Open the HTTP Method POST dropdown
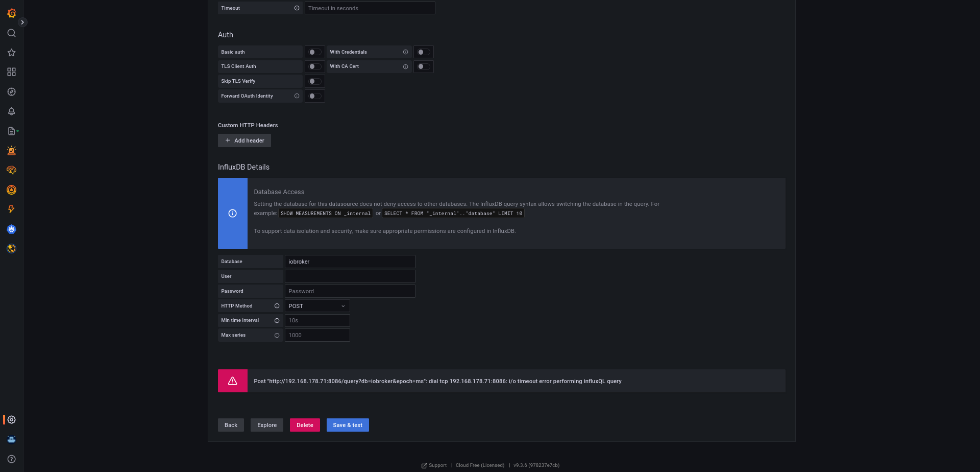The height and width of the screenshot is (472, 980). tap(317, 306)
